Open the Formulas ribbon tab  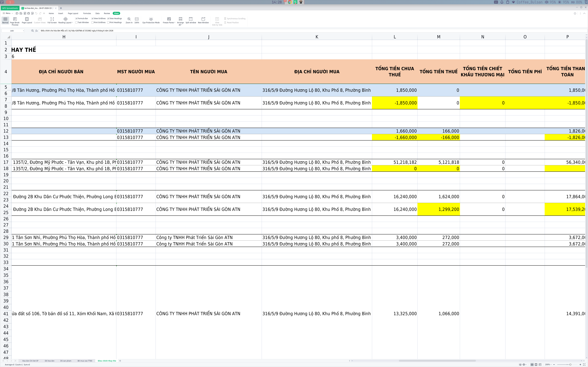87,13
